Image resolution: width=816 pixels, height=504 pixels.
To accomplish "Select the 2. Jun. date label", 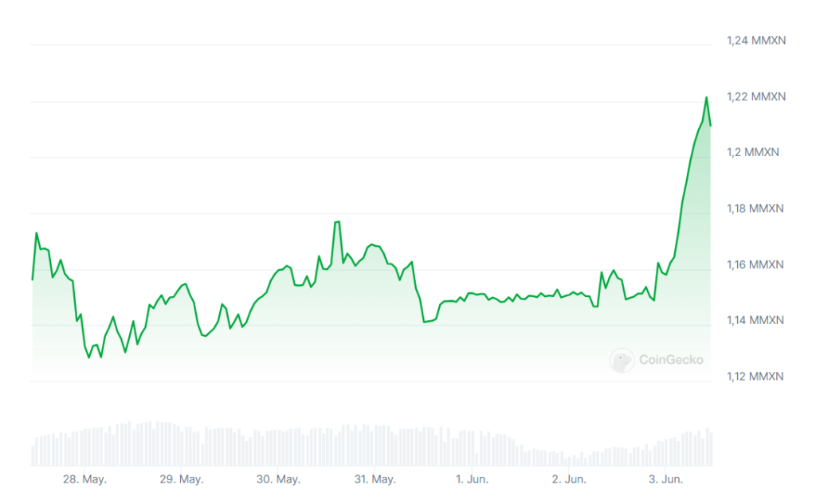I will [x=569, y=479].
